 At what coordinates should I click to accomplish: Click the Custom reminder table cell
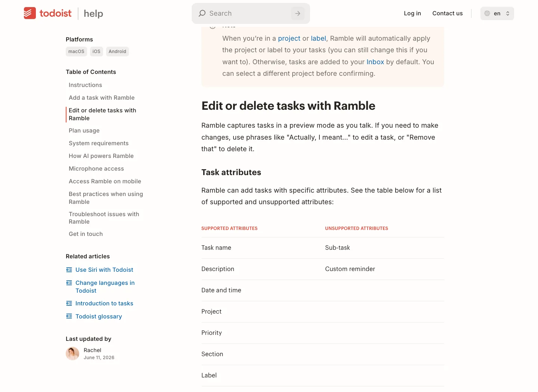click(350, 269)
